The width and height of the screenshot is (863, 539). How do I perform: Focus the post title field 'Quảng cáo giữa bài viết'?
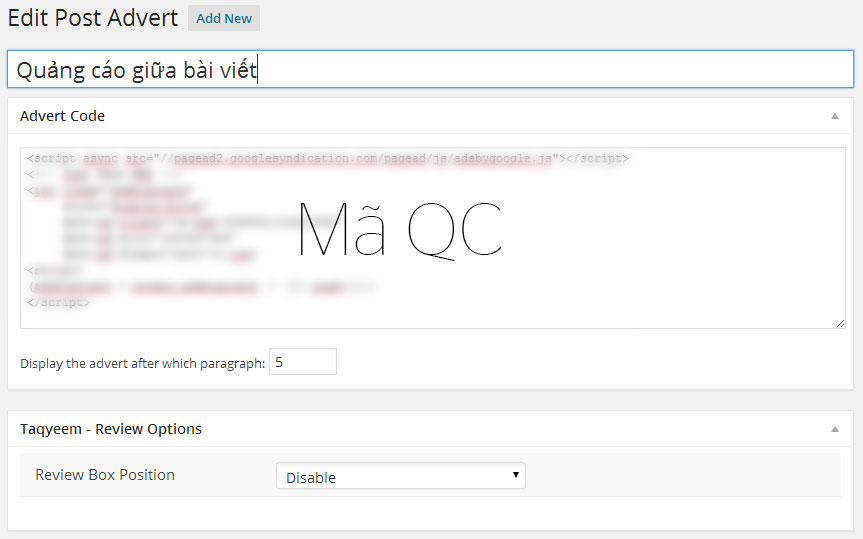pos(430,69)
